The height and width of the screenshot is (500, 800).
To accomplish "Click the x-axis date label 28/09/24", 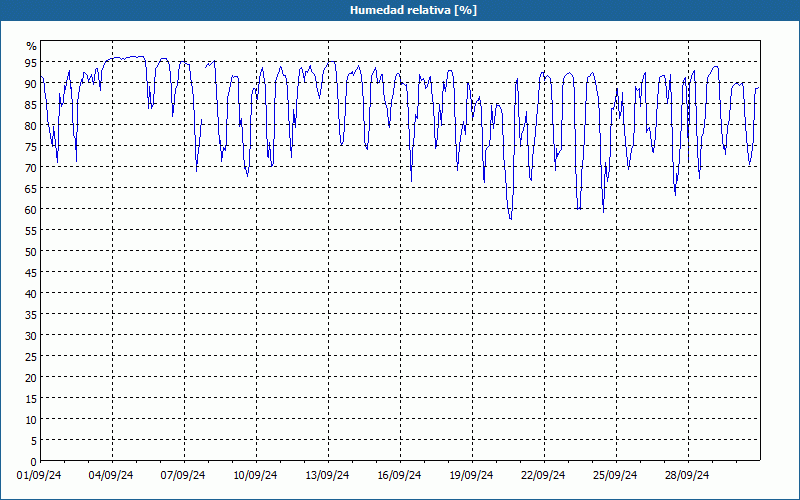I will pyautogui.click(x=687, y=475).
